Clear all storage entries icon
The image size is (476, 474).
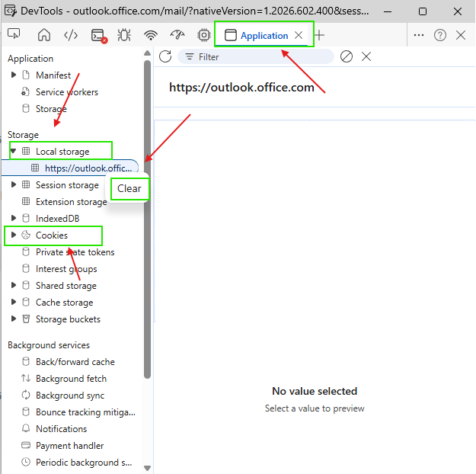click(x=347, y=56)
